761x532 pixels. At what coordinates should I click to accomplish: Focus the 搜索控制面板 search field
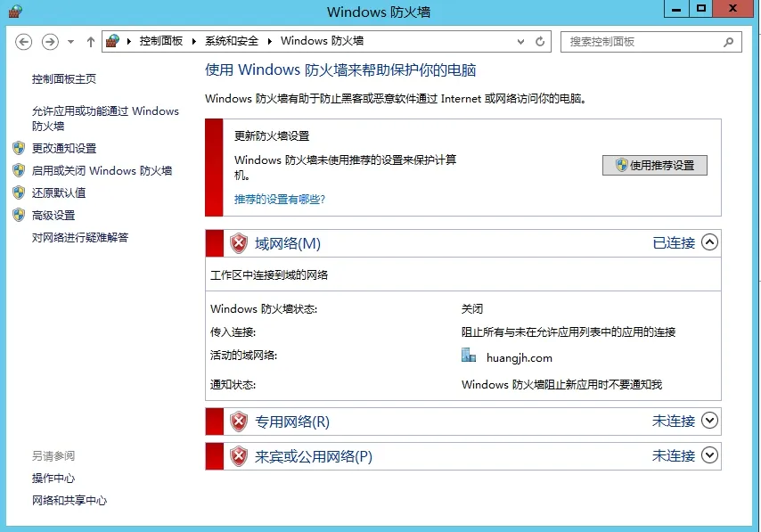[x=651, y=42]
